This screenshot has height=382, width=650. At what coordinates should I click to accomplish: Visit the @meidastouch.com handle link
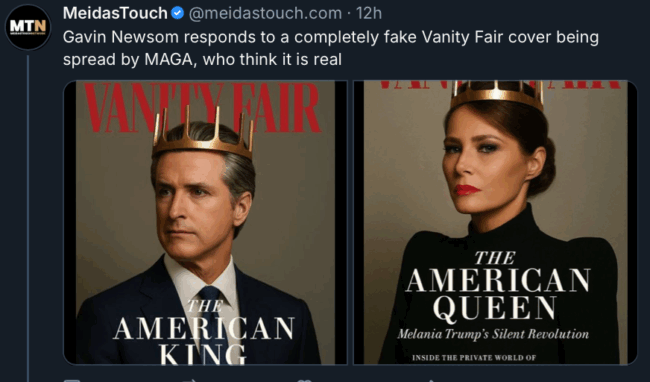(265, 13)
